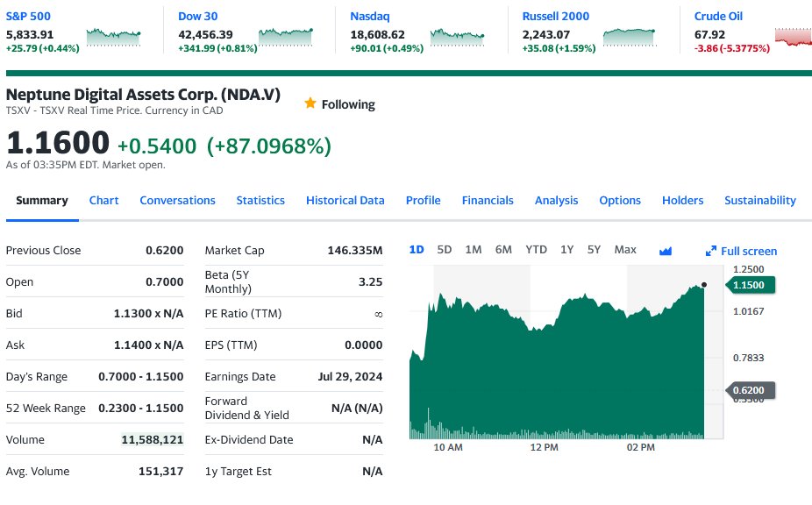Toggle the Following star icon
The image size is (812, 505).
[x=310, y=103]
